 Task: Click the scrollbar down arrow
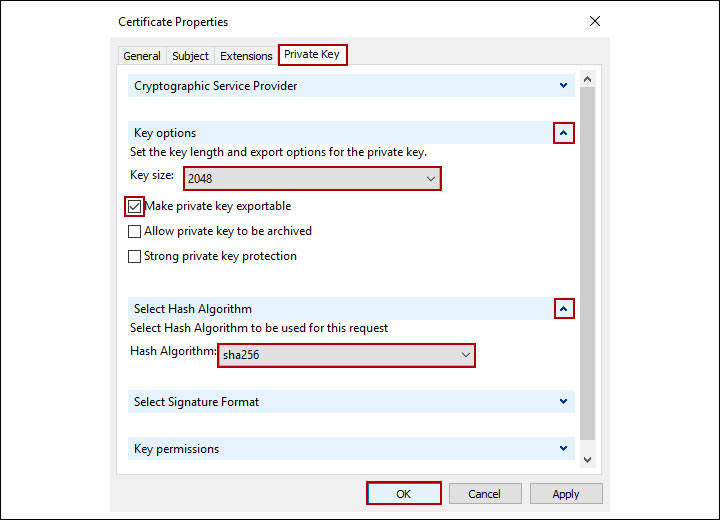pyautogui.click(x=587, y=459)
